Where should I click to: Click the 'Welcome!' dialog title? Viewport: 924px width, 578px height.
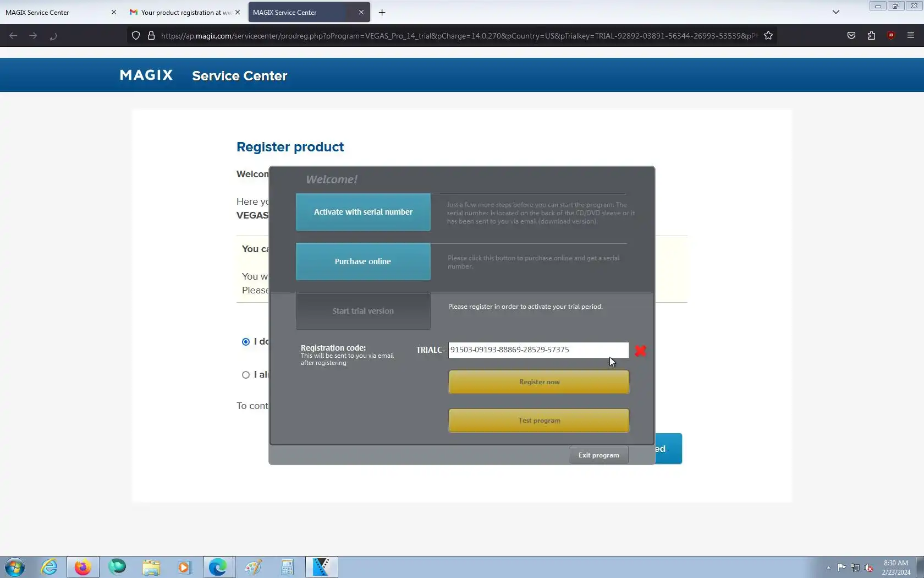(x=332, y=179)
